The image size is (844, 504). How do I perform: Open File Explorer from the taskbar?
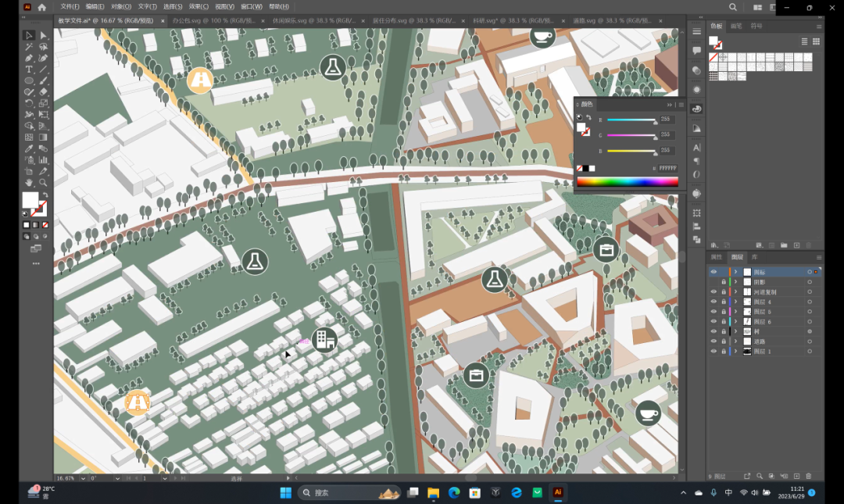[x=433, y=492]
